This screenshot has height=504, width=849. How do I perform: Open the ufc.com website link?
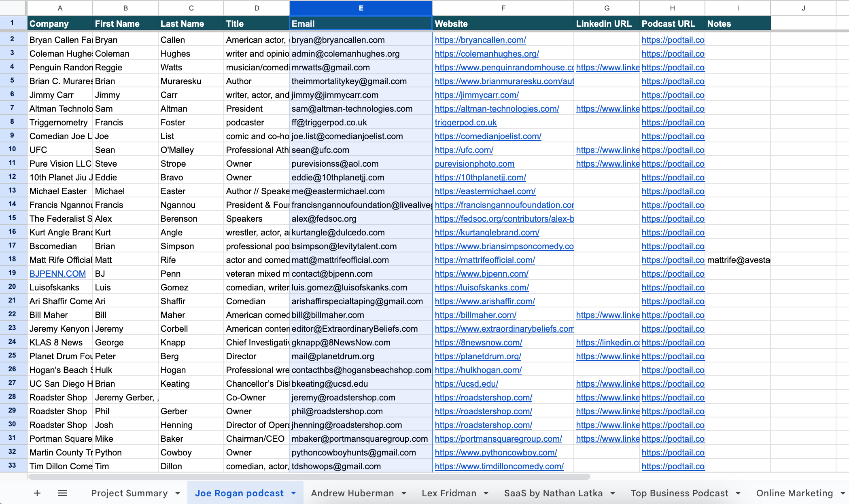pos(464,150)
